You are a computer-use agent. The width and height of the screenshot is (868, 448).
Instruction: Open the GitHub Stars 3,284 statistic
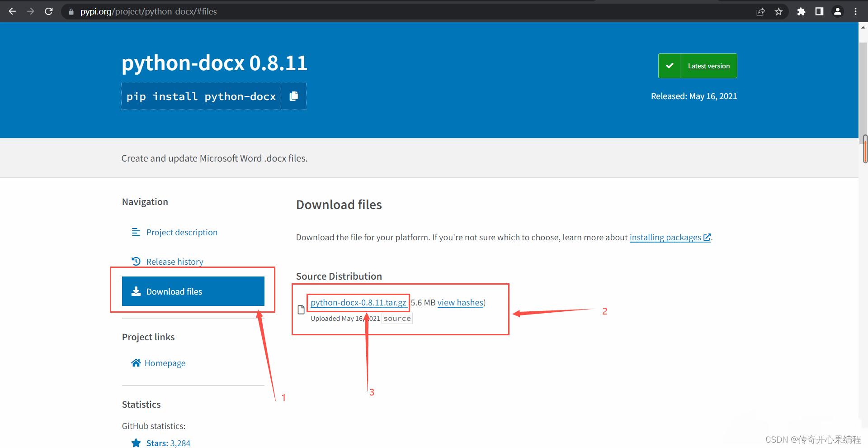point(168,443)
